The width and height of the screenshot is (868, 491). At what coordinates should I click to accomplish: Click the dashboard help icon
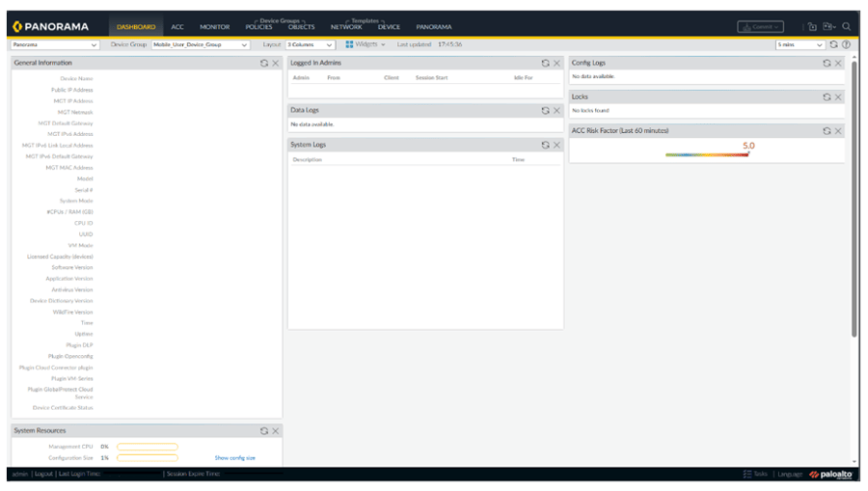[846, 44]
